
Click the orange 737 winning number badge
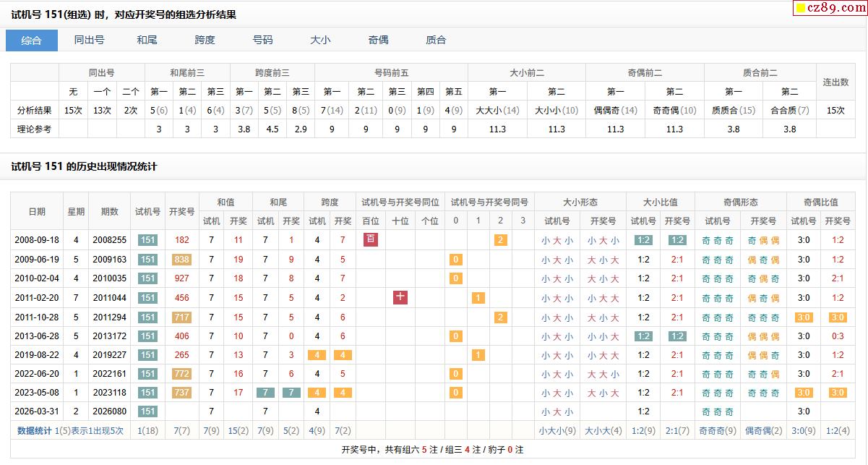point(181,393)
